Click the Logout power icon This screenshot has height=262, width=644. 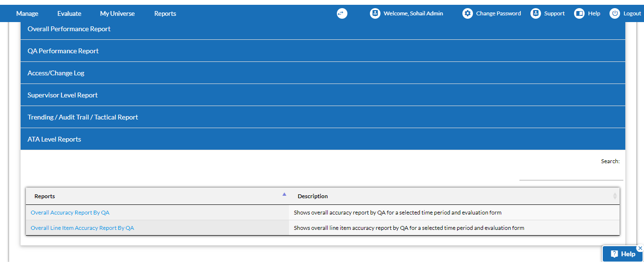point(615,13)
